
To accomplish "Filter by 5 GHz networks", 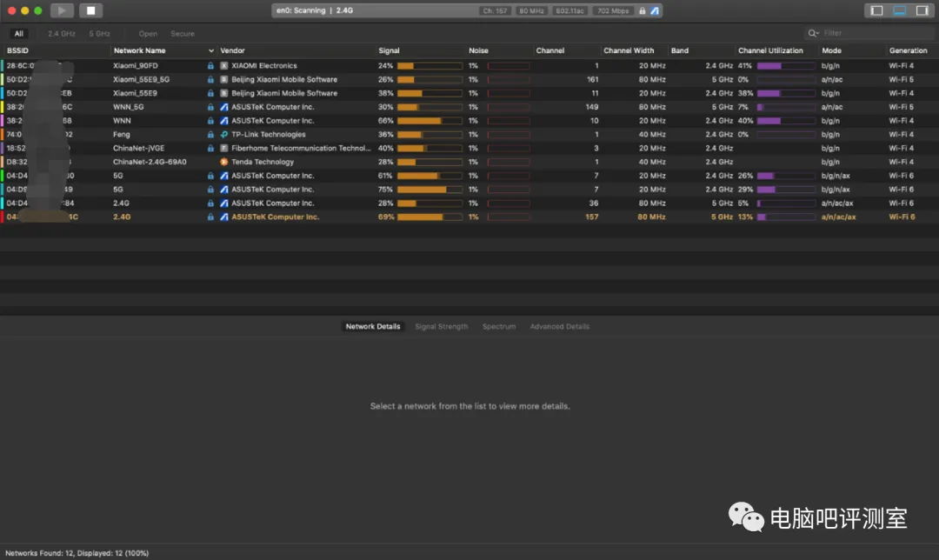I will coord(99,34).
